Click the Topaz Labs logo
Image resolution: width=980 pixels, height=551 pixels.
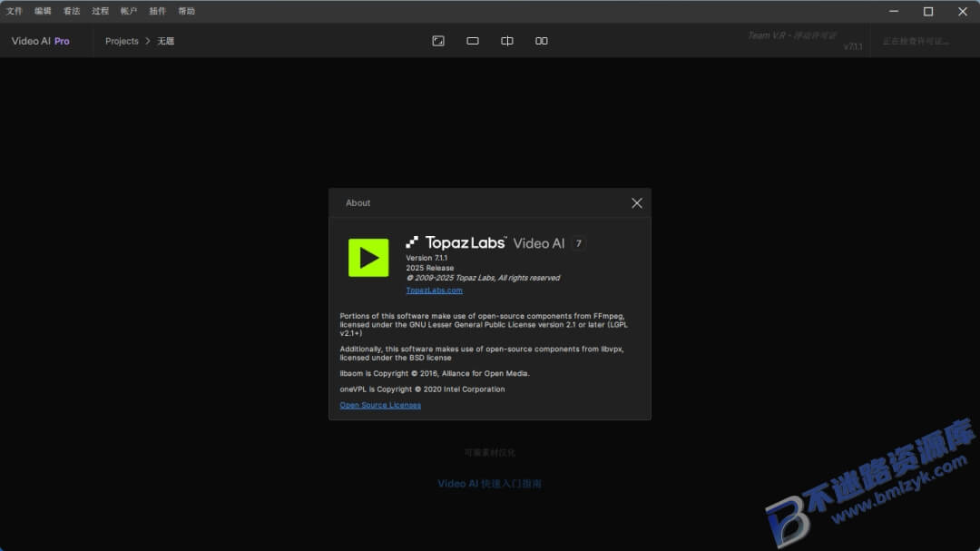point(456,242)
